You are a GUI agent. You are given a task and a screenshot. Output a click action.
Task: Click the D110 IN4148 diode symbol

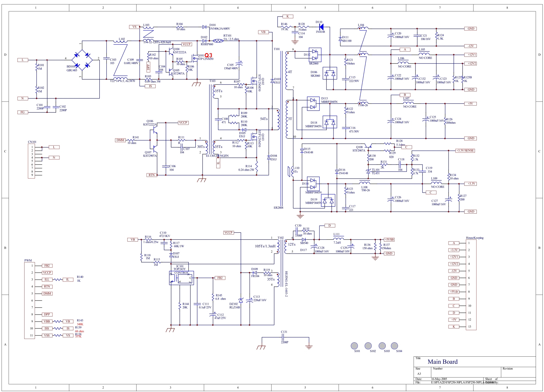[x=321, y=27]
